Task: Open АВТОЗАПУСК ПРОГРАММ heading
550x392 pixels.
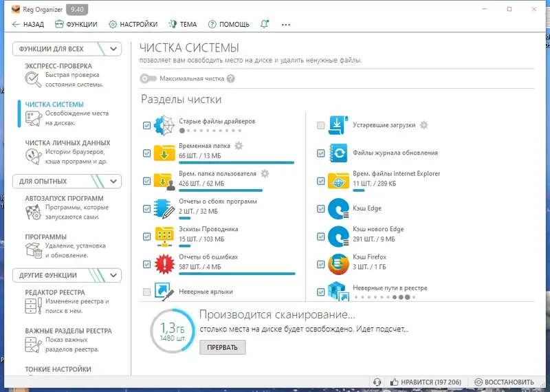Action: click(x=64, y=198)
